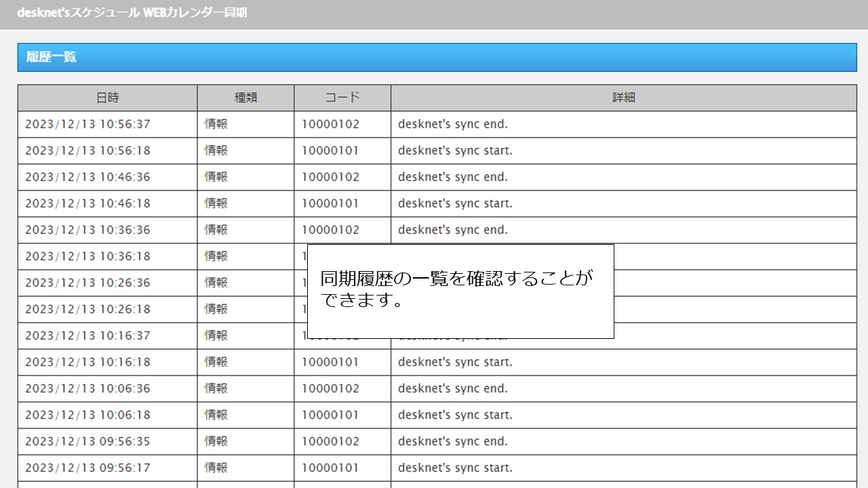Click code 10000101 in the 10:06:18 row
Screen dimensions: 868x488
coord(330,415)
